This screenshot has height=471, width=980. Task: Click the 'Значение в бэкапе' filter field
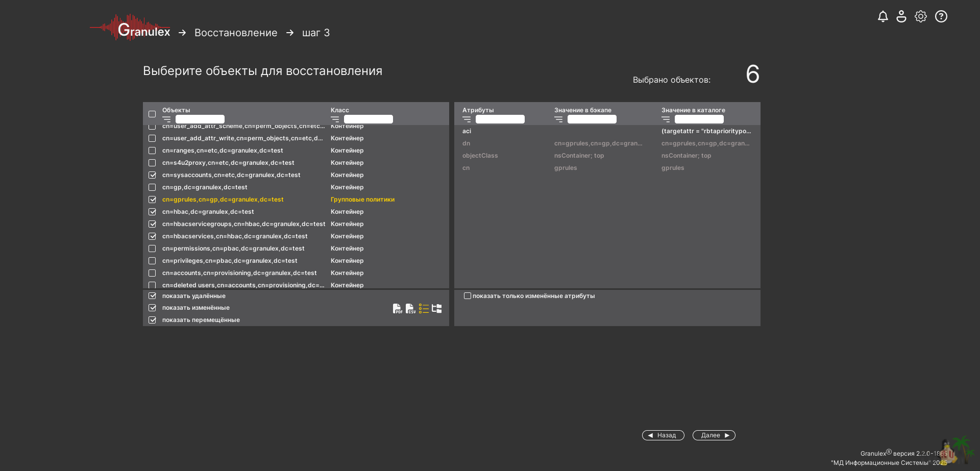[592, 119]
